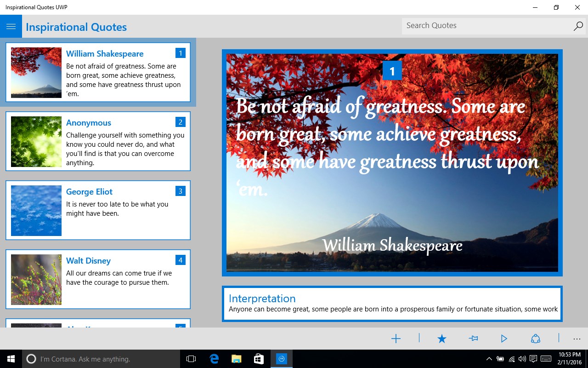Open the Walt Disney quote
This screenshot has height=368, width=588.
98,279
